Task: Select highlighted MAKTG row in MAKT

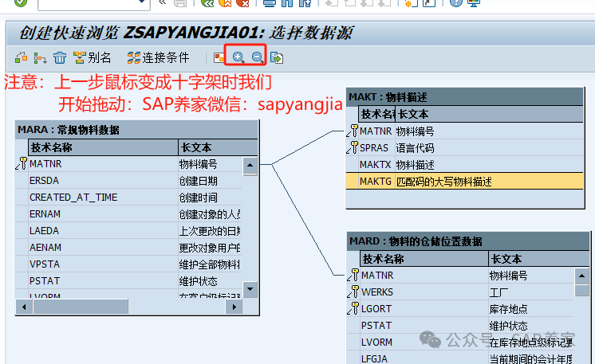Action: pyautogui.click(x=465, y=181)
